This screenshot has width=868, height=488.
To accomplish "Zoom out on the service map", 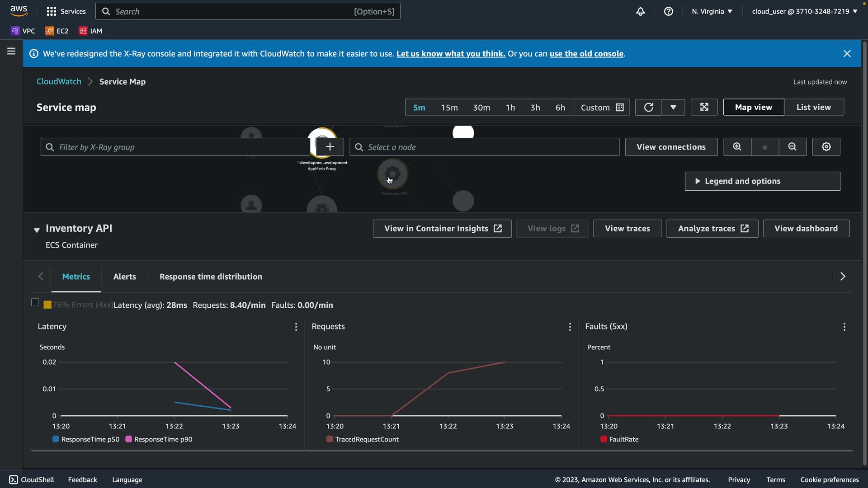I will tap(792, 147).
